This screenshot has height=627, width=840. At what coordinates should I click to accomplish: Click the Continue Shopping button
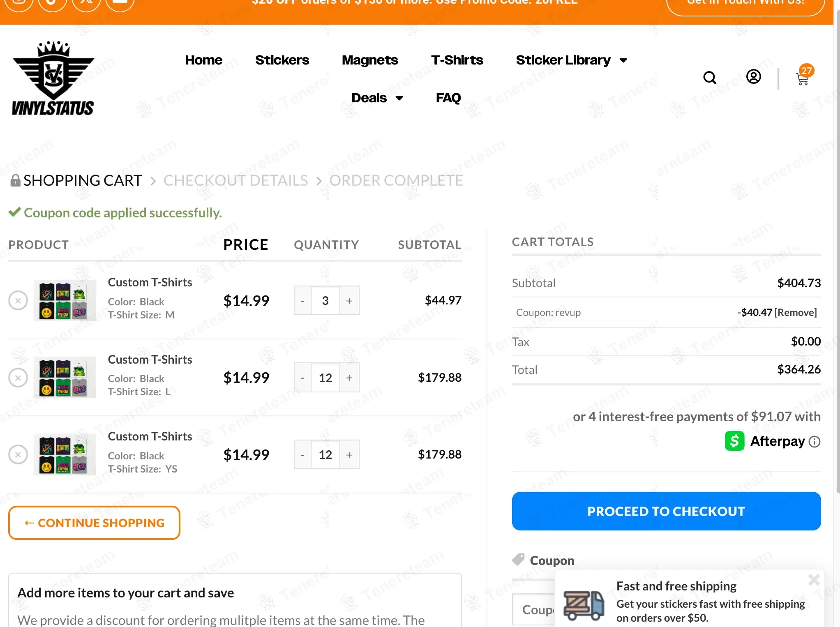click(x=94, y=523)
